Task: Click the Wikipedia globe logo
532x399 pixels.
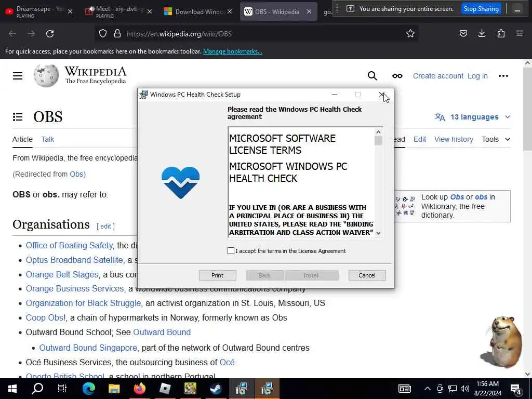Action: click(46, 75)
